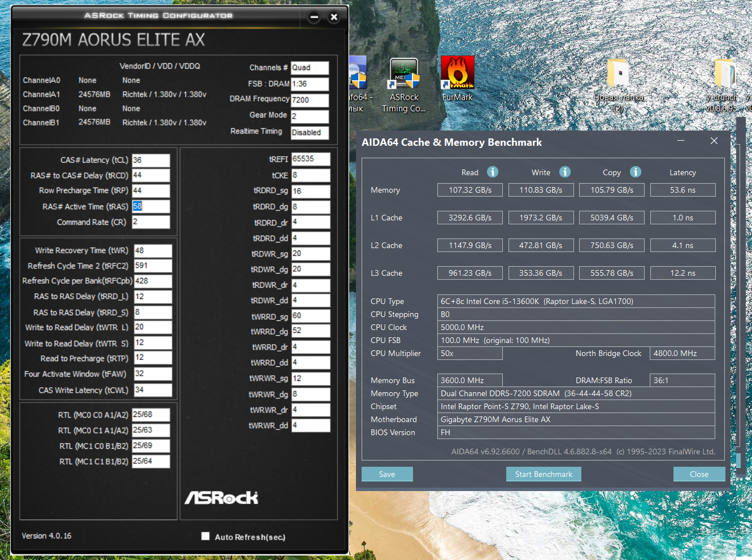Click the Write Recovery Time (tWR) field
This screenshot has width=752, height=560.
coord(153,250)
